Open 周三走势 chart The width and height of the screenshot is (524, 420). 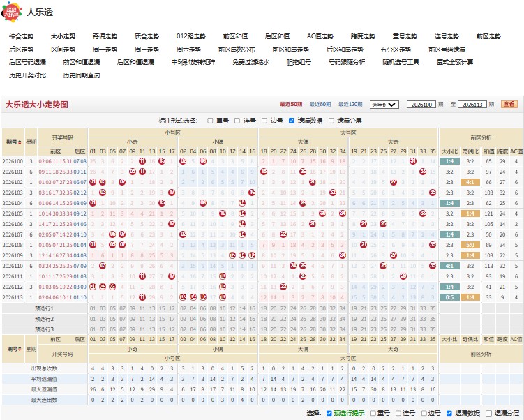[x=147, y=50]
